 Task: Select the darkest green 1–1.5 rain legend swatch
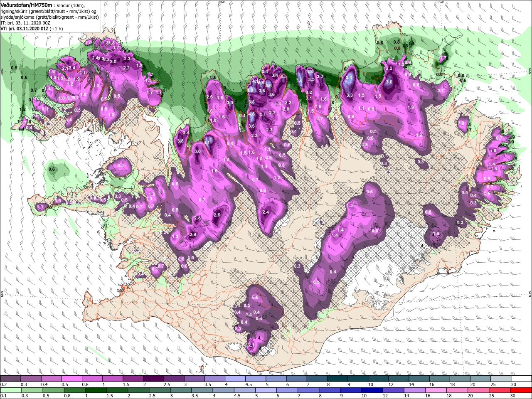96,390
